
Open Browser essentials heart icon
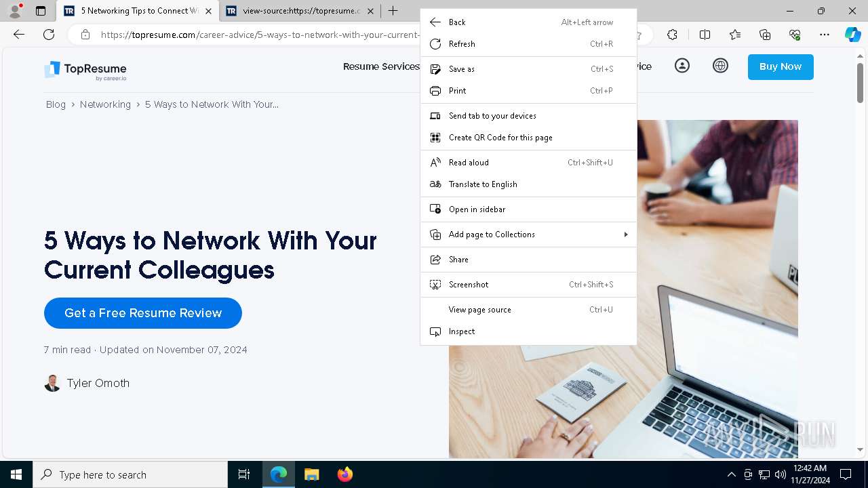click(x=795, y=35)
